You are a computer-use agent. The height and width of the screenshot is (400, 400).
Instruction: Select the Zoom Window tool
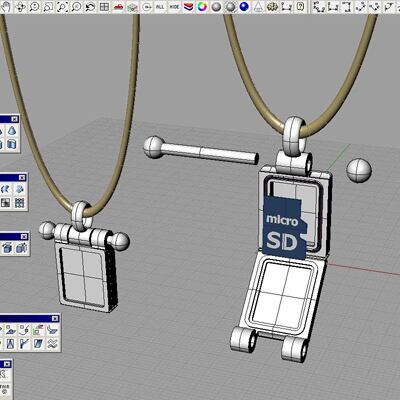[48, 6]
